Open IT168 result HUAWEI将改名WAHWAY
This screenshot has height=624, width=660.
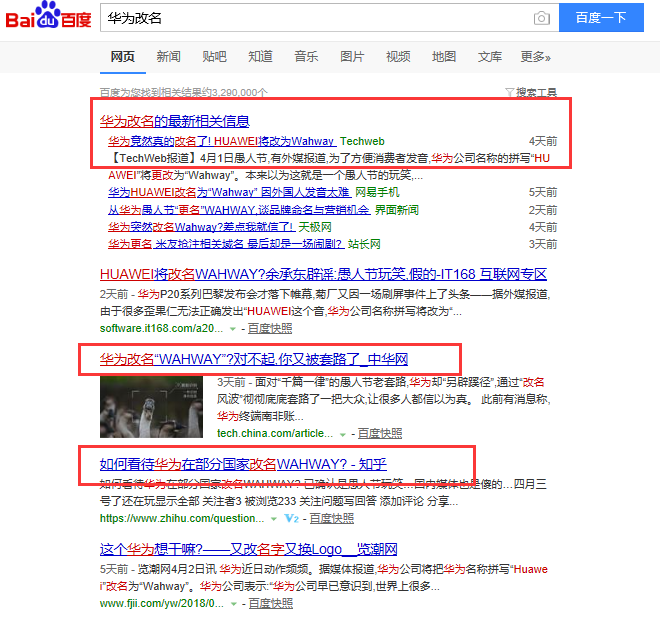(323, 274)
